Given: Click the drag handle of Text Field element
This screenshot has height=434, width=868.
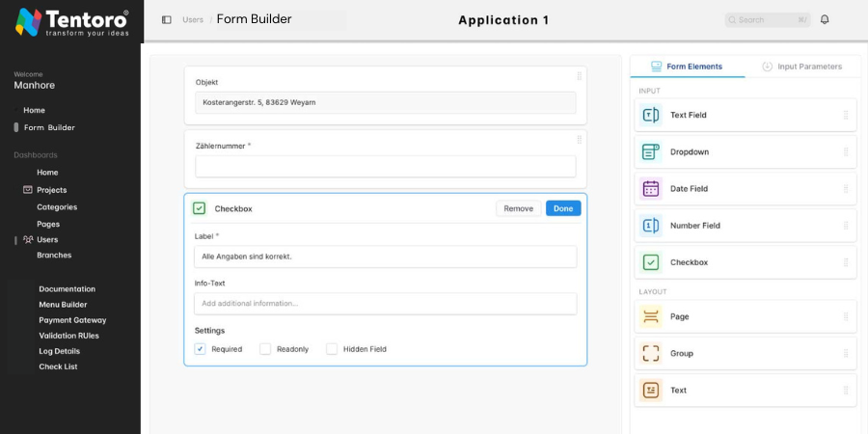Looking at the screenshot, I should [845, 115].
